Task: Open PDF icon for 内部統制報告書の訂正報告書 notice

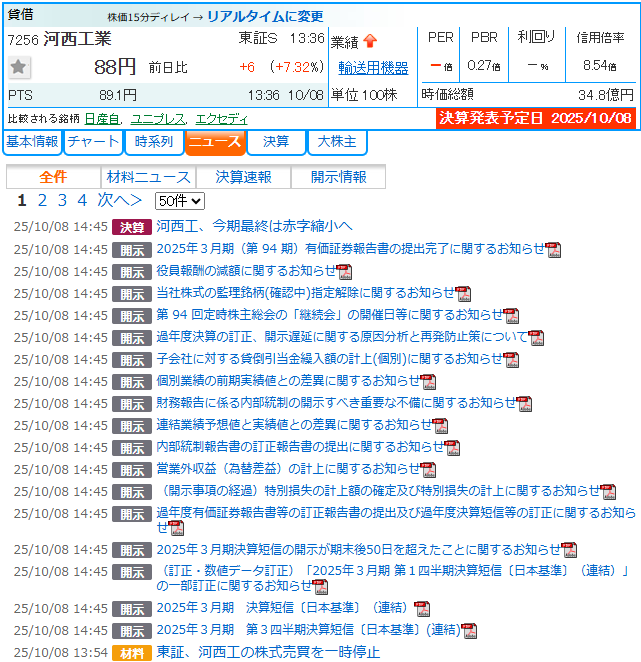Action: point(452,447)
